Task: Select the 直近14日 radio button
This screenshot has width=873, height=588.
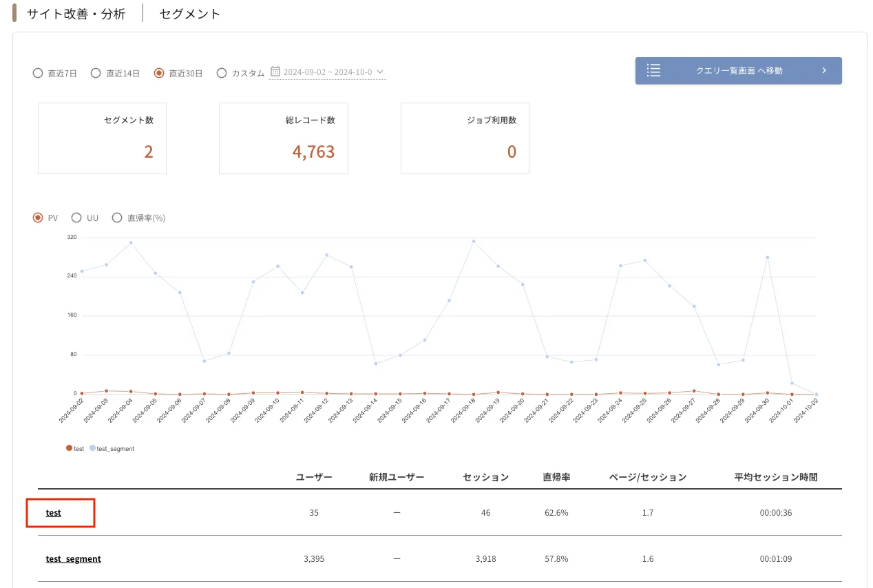Action: point(96,73)
